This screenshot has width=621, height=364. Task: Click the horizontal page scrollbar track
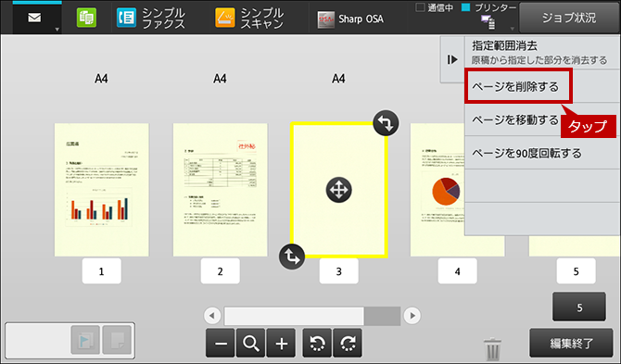point(312,316)
